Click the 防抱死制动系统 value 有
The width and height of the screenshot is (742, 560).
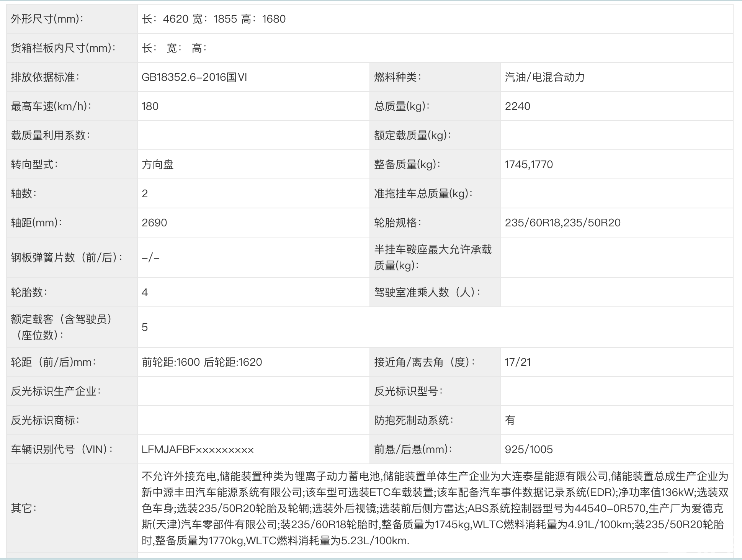pyautogui.click(x=510, y=420)
